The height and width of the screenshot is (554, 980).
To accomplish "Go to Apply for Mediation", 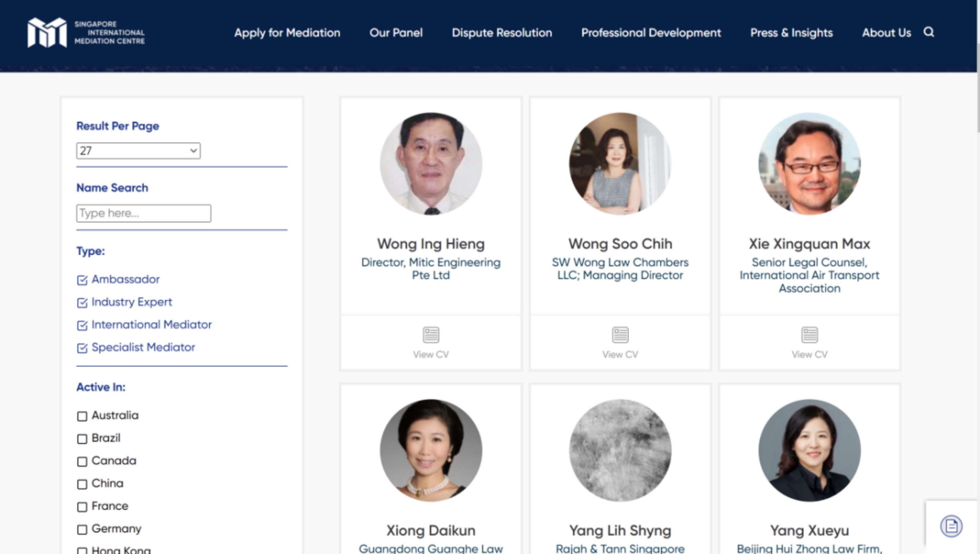I will point(287,33).
